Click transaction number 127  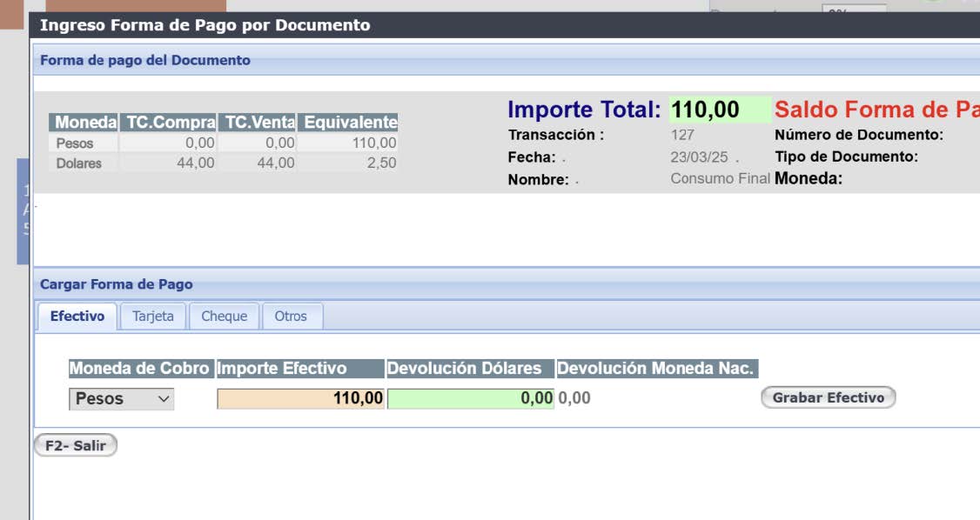point(682,136)
